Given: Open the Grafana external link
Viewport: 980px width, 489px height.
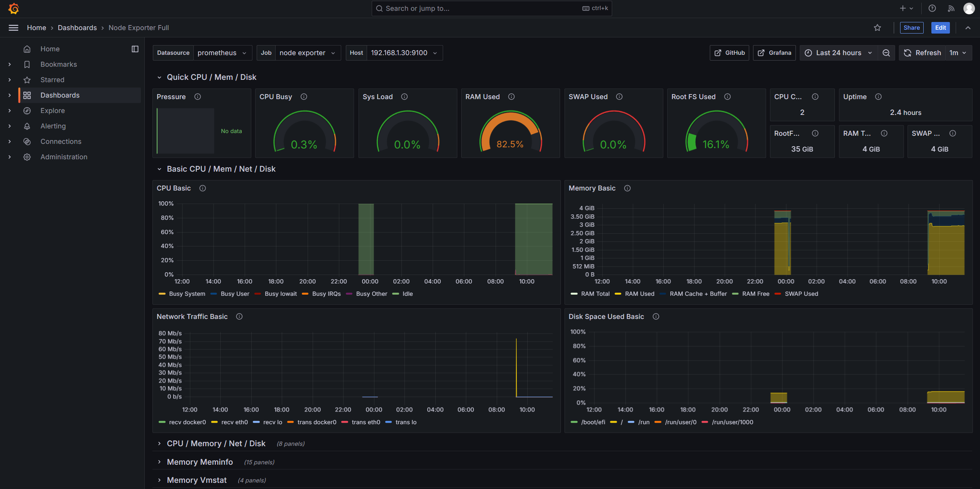Looking at the screenshot, I should click(774, 53).
